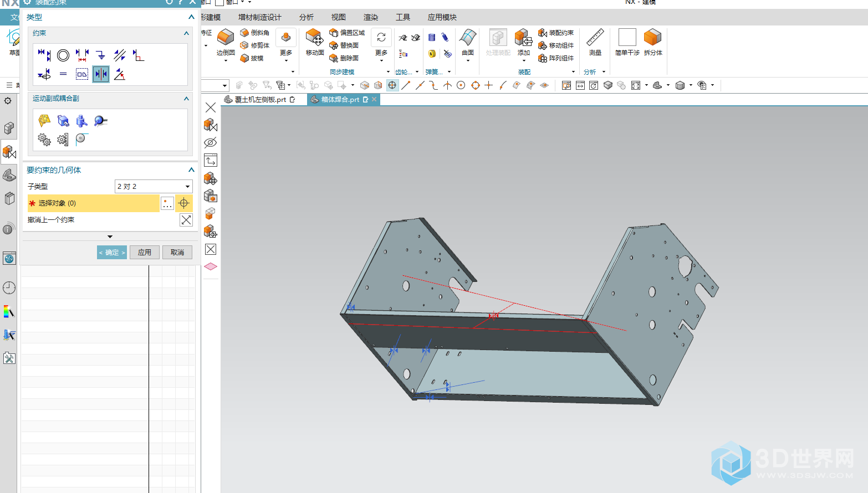This screenshot has height=493, width=868.
Task: Toggle the existing point snap option
Action: [x=488, y=85]
